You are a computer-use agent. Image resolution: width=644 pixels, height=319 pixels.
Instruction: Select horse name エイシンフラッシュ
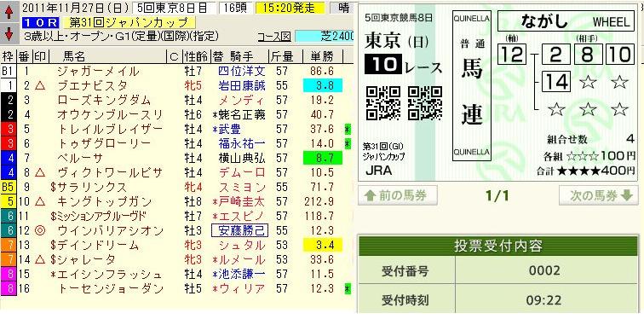point(110,274)
